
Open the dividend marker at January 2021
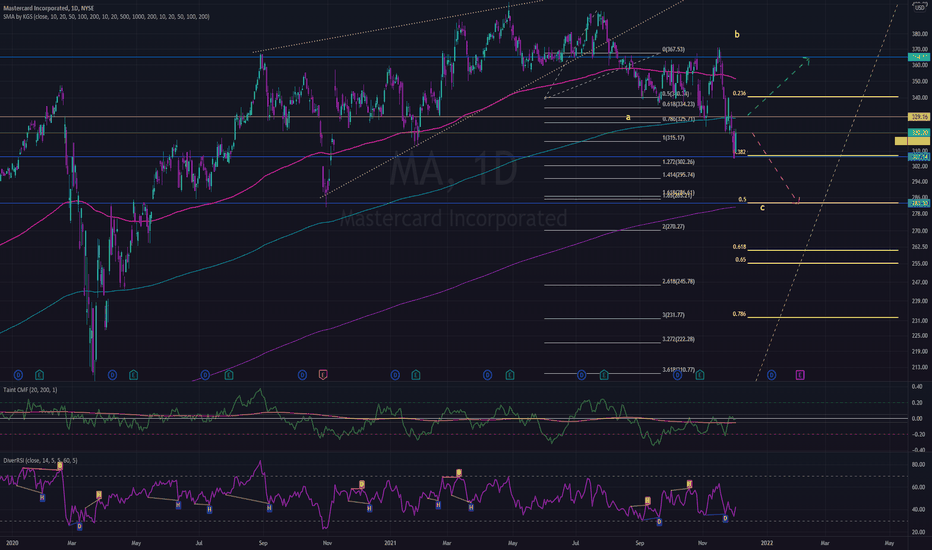pyautogui.click(x=395, y=375)
